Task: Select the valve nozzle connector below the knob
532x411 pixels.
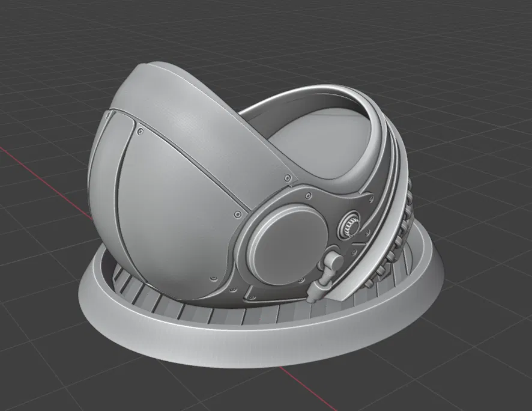Action: point(325,275)
